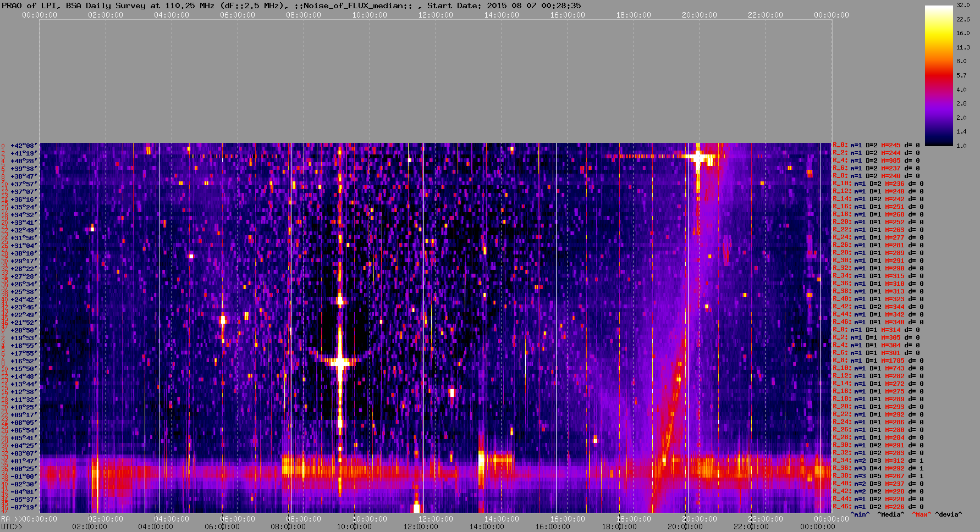Image resolution: width=980 pixels, height=532 pixels.
Task: Click the declination label -07°19'
Action: pyautogui.click(x=24, y=507)
